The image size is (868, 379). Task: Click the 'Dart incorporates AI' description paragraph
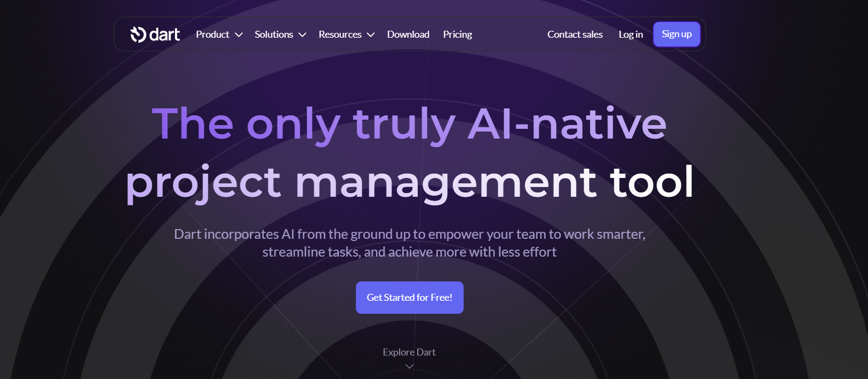pos(409,243)
